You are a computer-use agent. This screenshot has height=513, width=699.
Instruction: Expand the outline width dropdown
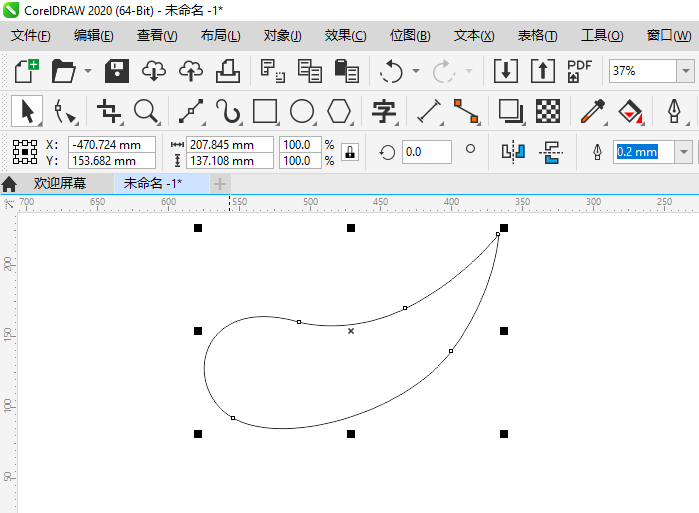coord(684,152)
